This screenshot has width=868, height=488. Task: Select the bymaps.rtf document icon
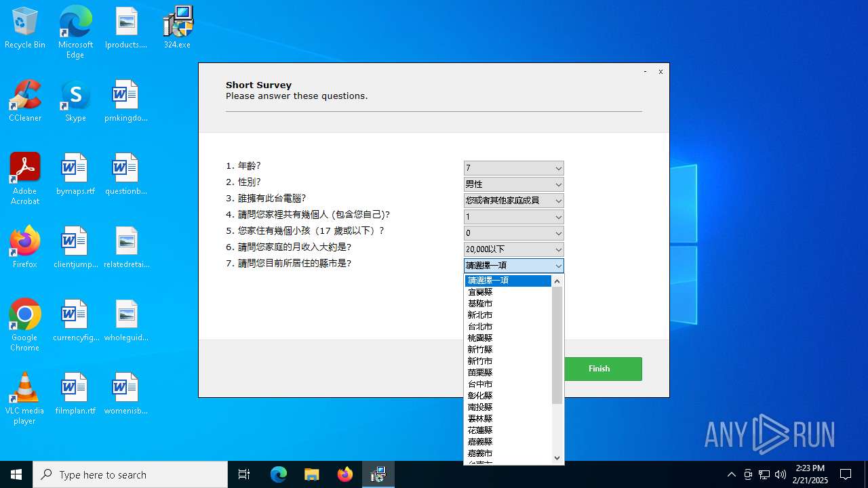[x=75, y=175]
